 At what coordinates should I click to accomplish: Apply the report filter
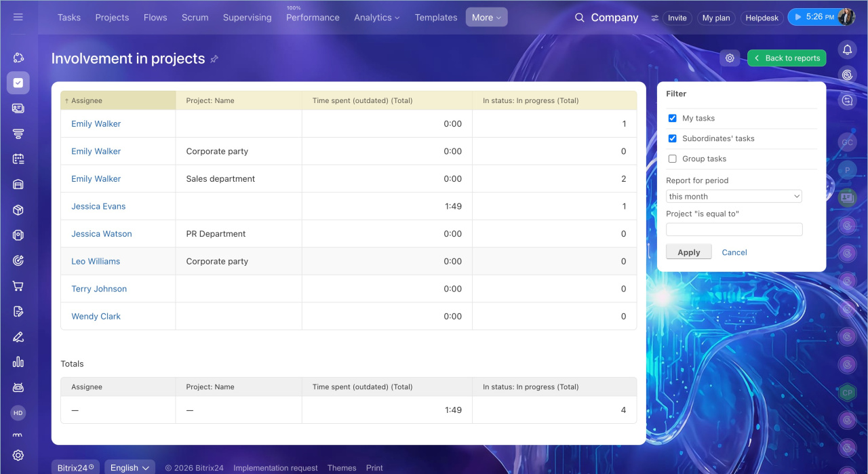[689, 252]
